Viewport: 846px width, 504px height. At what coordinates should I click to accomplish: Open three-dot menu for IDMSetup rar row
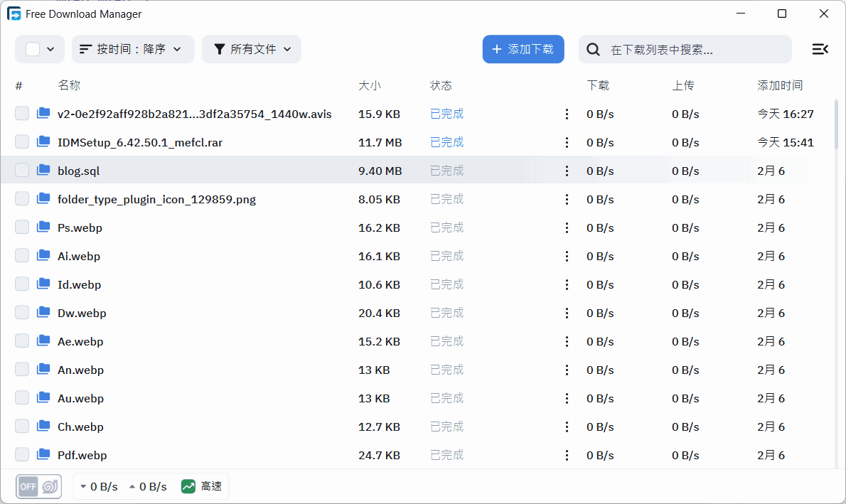point(567,142)
